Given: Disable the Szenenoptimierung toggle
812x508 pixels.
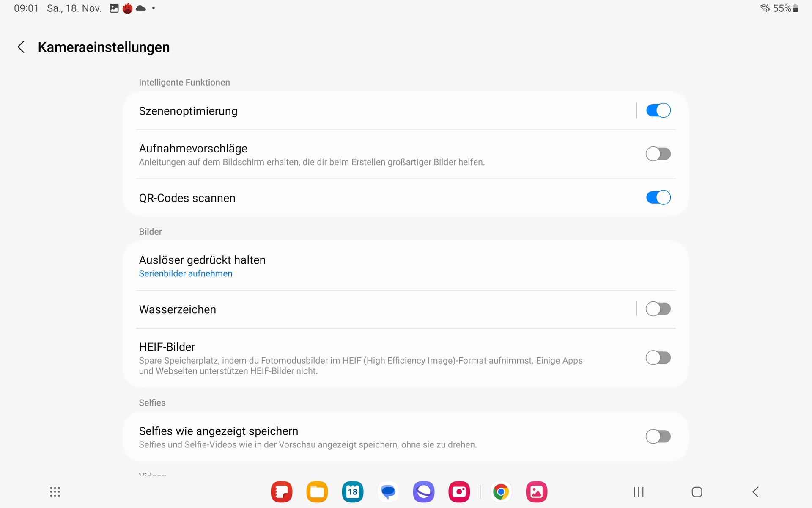Looking at the screenshot, I should coord(658,110).
